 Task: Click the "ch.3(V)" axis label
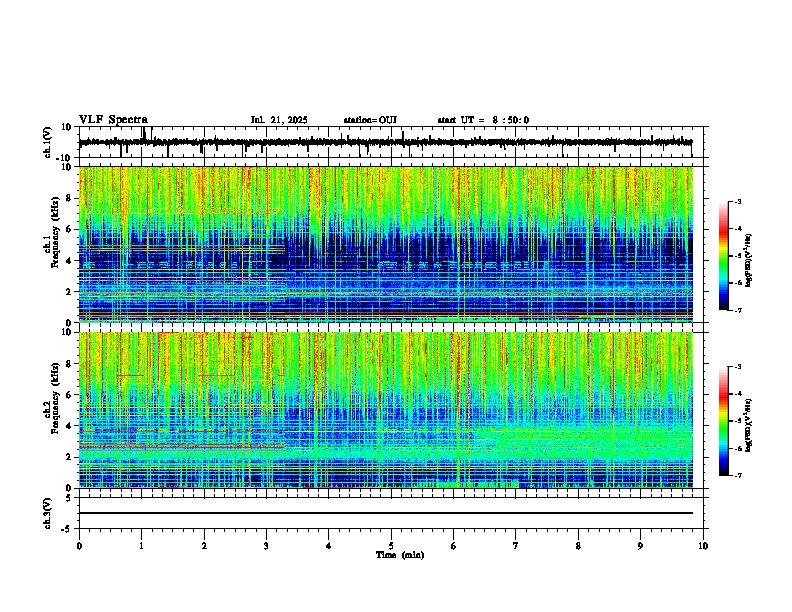point(48,513)
